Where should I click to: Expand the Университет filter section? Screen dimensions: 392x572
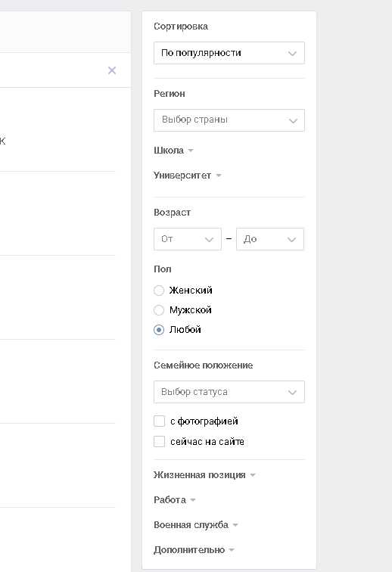(x=187, y=176)
